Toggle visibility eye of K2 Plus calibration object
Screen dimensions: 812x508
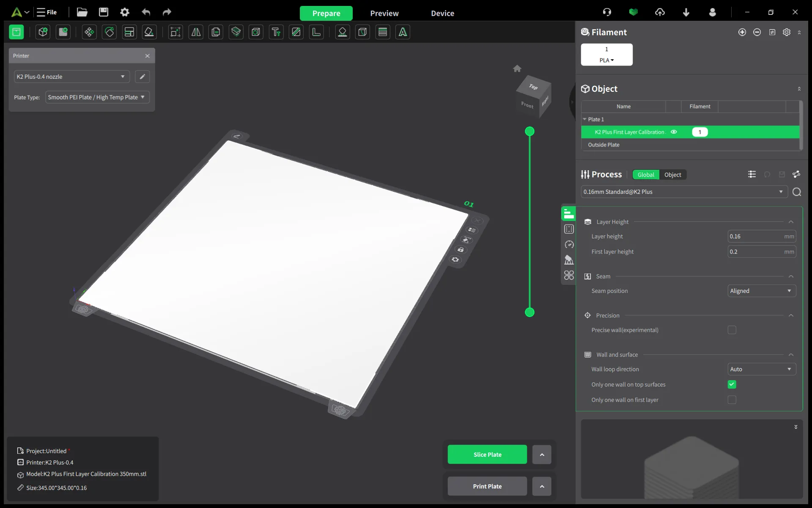pos(674,132)
